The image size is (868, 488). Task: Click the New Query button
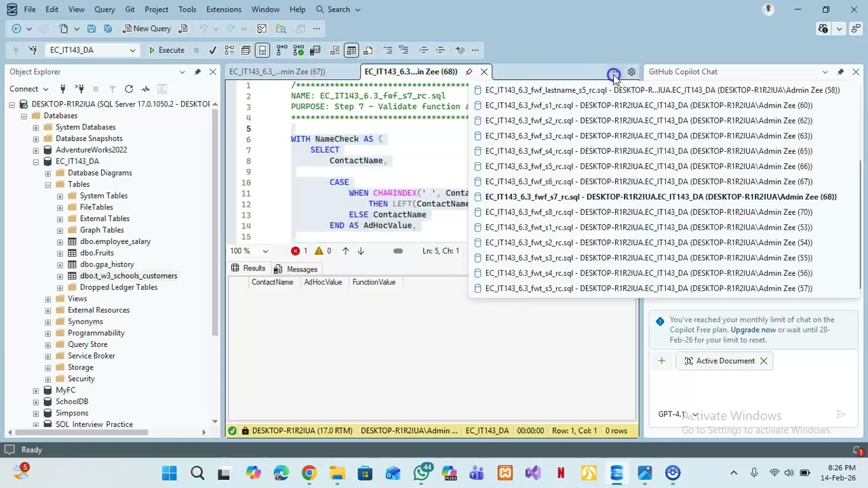[x=146, y=28]
